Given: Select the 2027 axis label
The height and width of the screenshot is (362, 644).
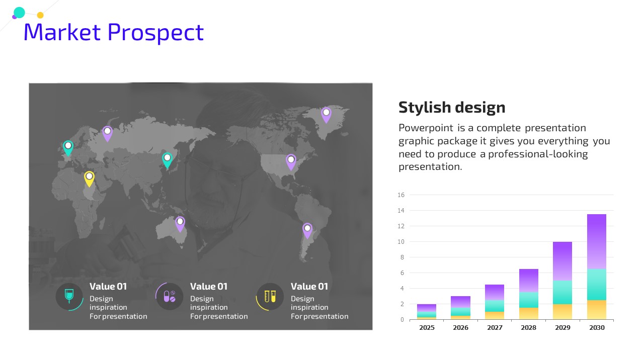Looking at the screenshot, I should point(495,327).
